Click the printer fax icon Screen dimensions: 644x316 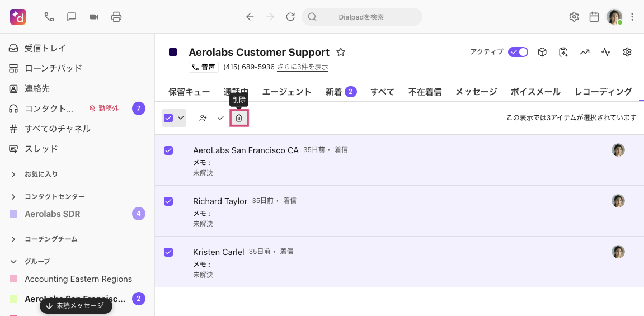(x=116, y=17)
